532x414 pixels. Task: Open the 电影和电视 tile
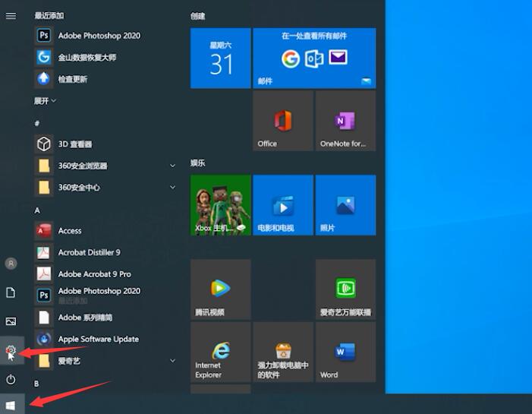tap(283, 205)
